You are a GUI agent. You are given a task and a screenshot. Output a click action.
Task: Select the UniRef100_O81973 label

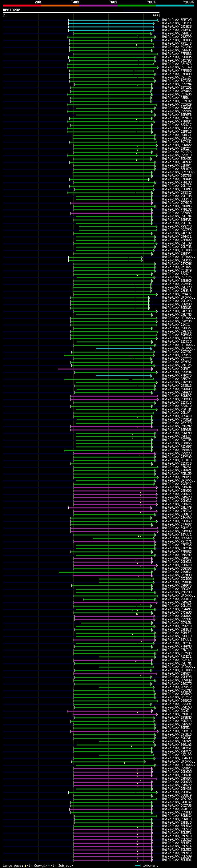177,64
